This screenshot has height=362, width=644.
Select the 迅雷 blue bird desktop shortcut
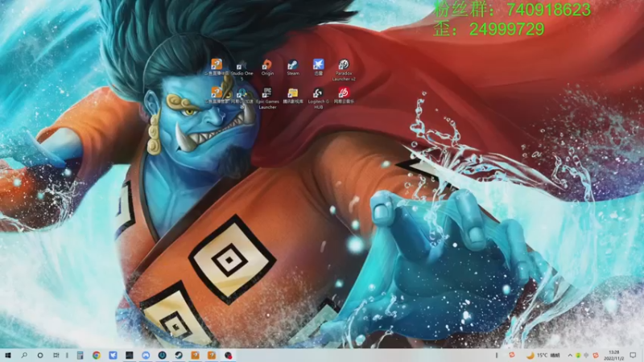(318, 68)
